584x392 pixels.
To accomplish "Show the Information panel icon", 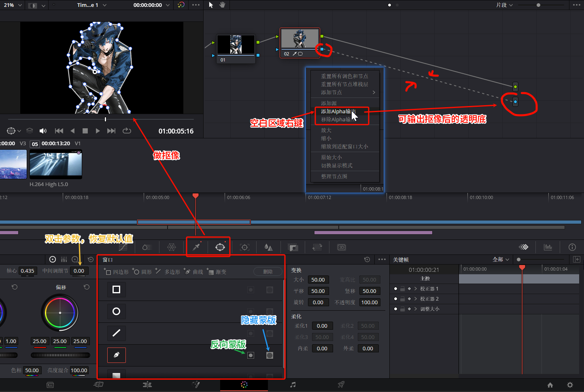I will (x=572, y=247).
